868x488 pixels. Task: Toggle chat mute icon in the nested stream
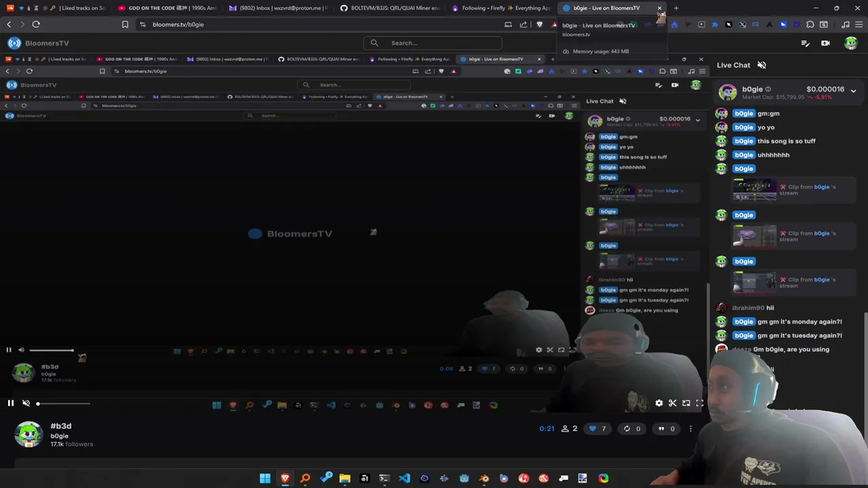coord(623,101)
